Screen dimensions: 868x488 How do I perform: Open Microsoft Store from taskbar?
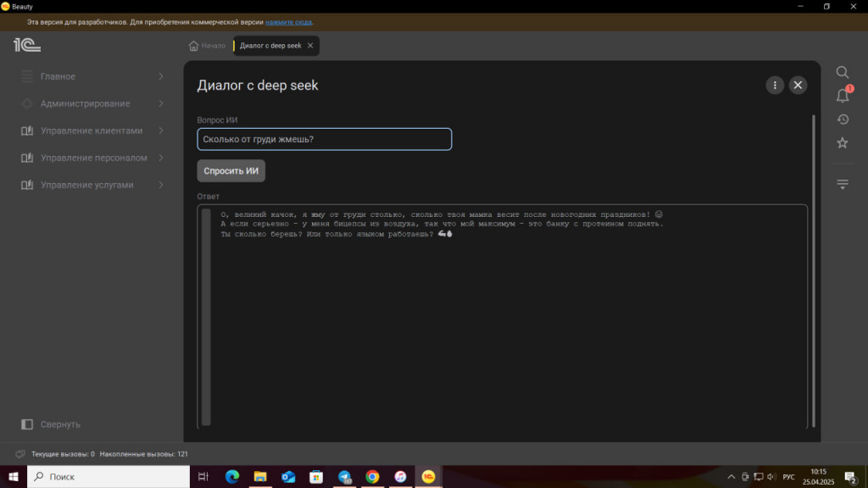[x=316, y=476]
